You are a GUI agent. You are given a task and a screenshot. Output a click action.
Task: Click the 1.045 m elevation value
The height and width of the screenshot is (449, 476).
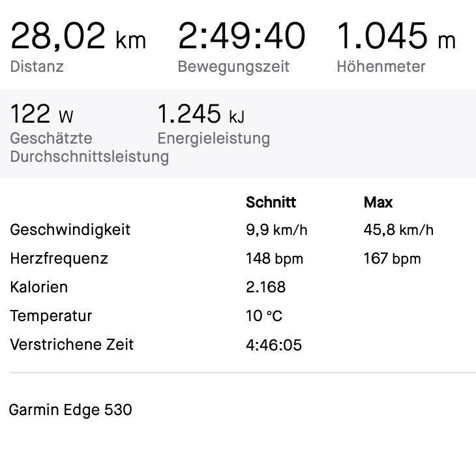point(396,37)
